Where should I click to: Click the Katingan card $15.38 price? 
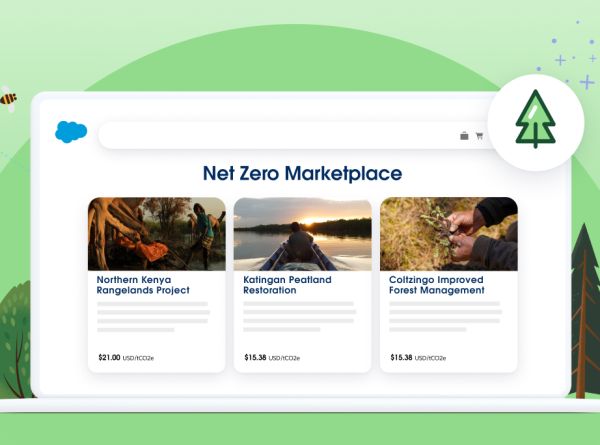[272, 358]
